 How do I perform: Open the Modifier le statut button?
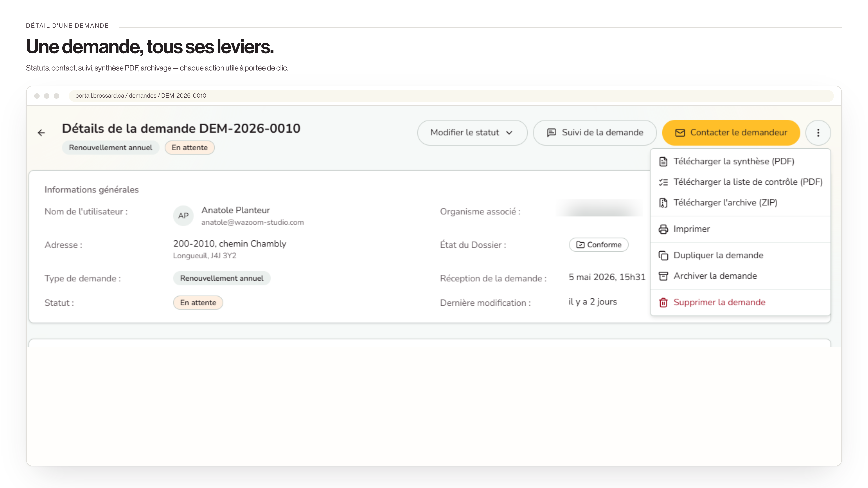(x=472, y=133)
